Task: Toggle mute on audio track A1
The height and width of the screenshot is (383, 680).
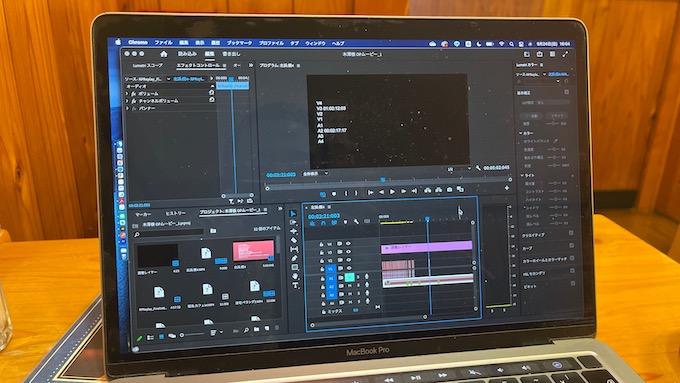Action: (x=350, y=277)
